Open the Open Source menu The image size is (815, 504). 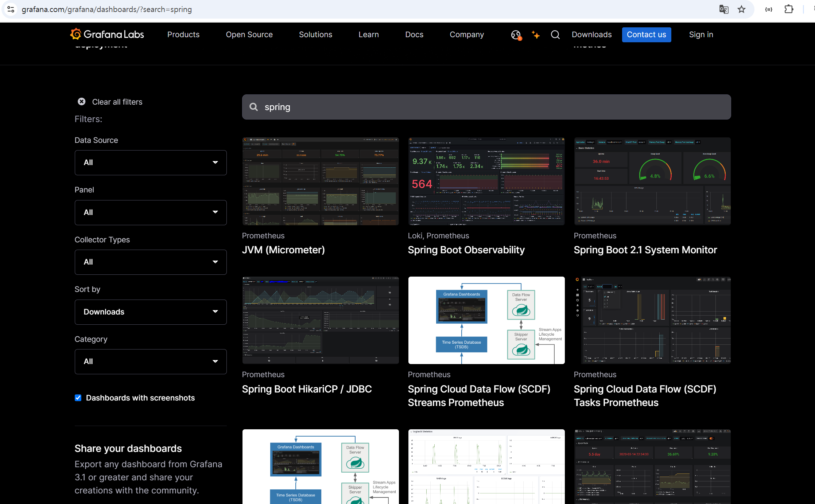249,35
